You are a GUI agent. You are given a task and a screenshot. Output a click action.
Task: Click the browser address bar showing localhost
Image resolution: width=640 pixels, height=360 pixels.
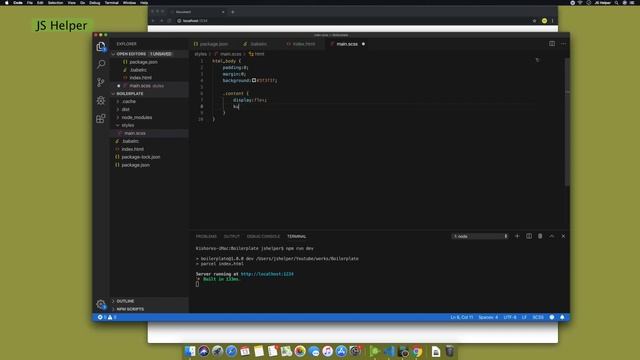coord(353,20)
